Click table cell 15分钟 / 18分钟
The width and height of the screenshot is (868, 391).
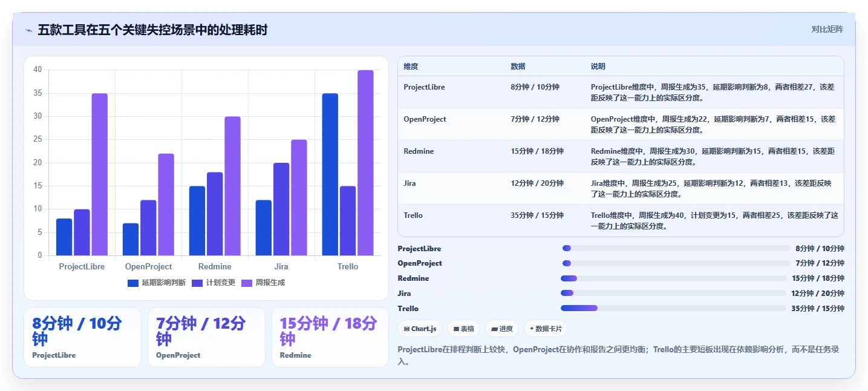[x=537, y=151]
